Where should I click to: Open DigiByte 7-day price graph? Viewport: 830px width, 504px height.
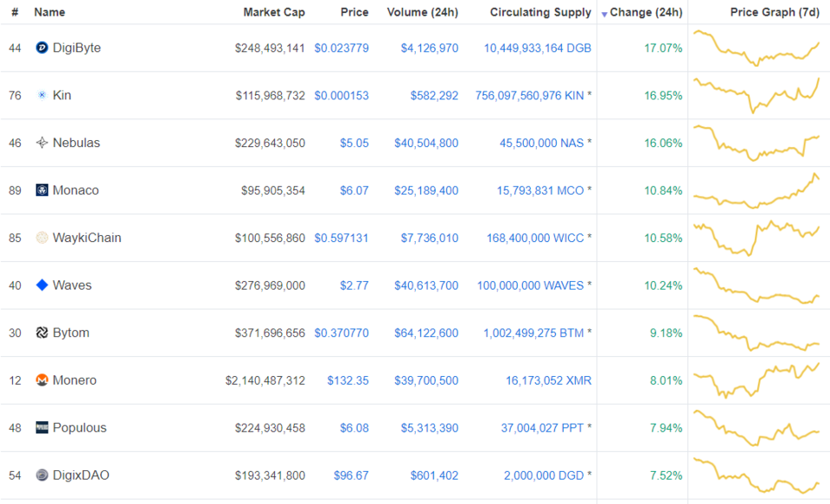coord(757,48)
